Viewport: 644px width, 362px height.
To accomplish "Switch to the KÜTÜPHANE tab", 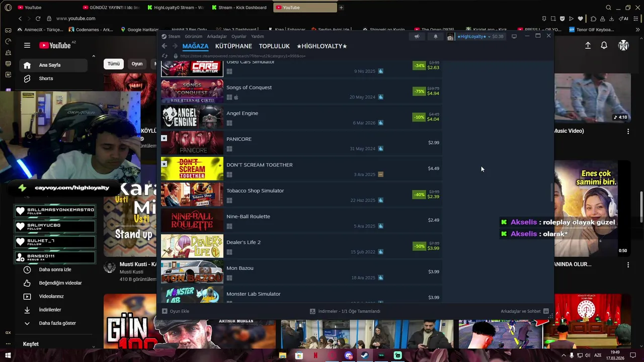I will 233,46.
